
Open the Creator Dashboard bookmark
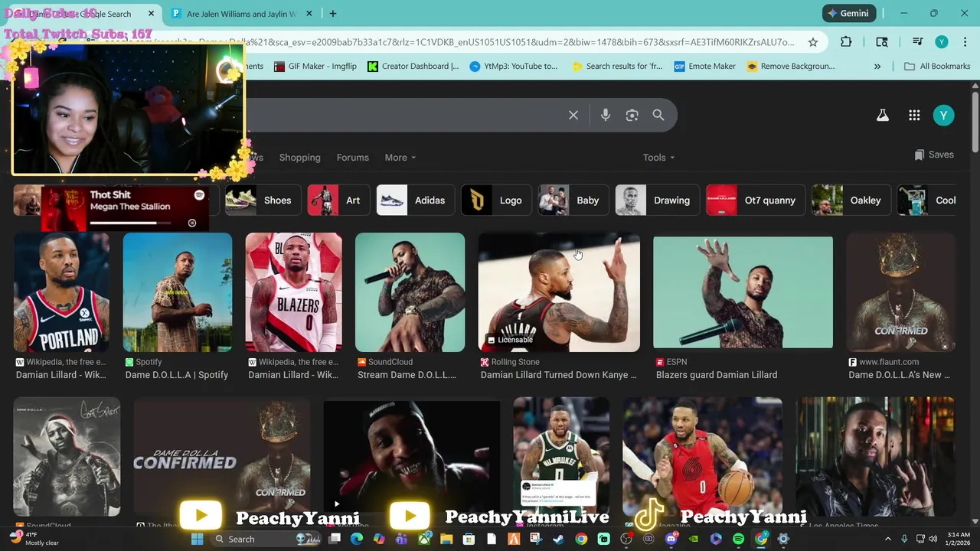[413, 67]
